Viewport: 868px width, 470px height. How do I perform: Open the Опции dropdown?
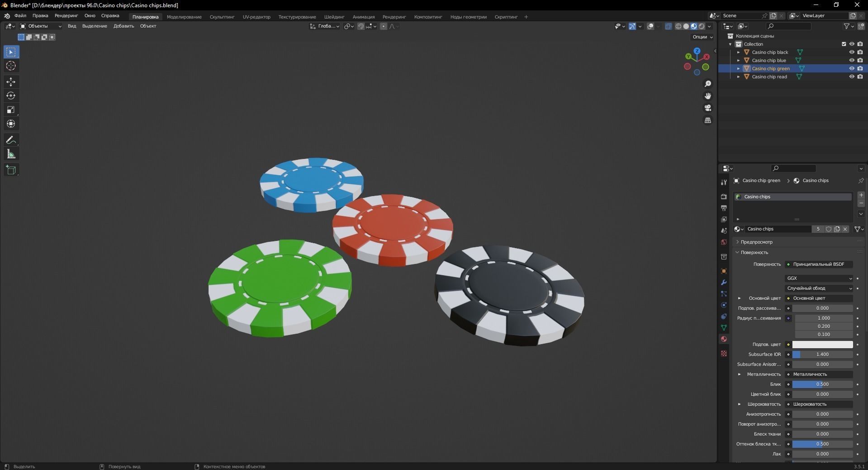coord(702,37)
